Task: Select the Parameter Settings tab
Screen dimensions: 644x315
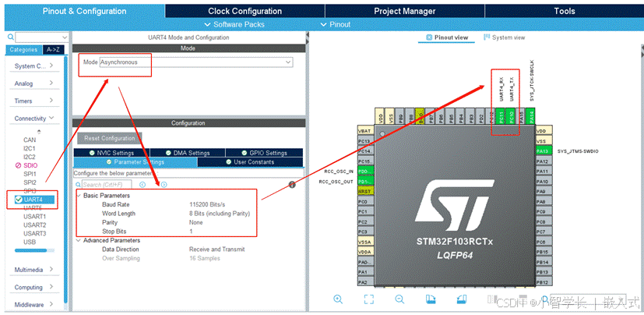Action: coord(135,162)
